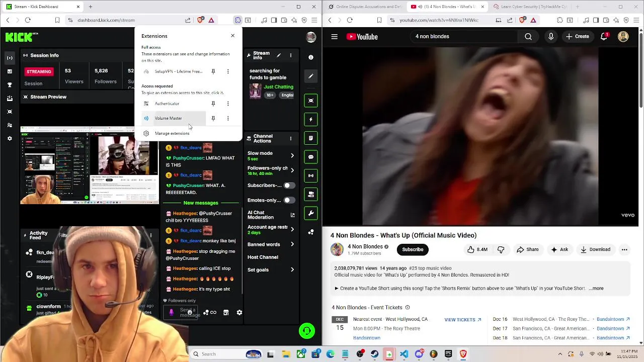Open Manage extensions
Image resolution: width=644 pixels, height=362 pixels.
[x=172, y=133]
